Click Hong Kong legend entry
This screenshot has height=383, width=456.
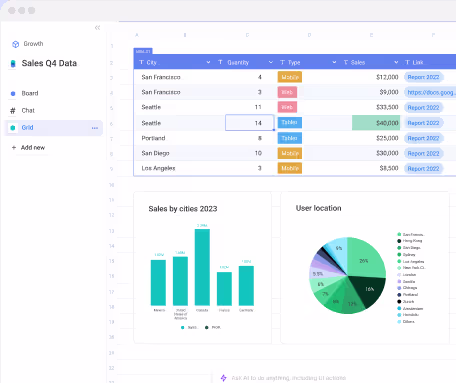pyautogui.click(x=410, y=241)
